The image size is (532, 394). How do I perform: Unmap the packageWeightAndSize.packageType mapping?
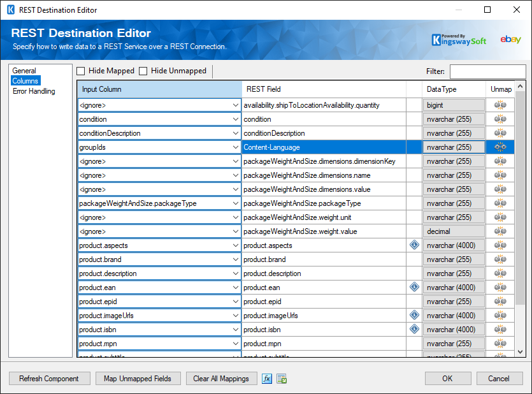point(500,203)
